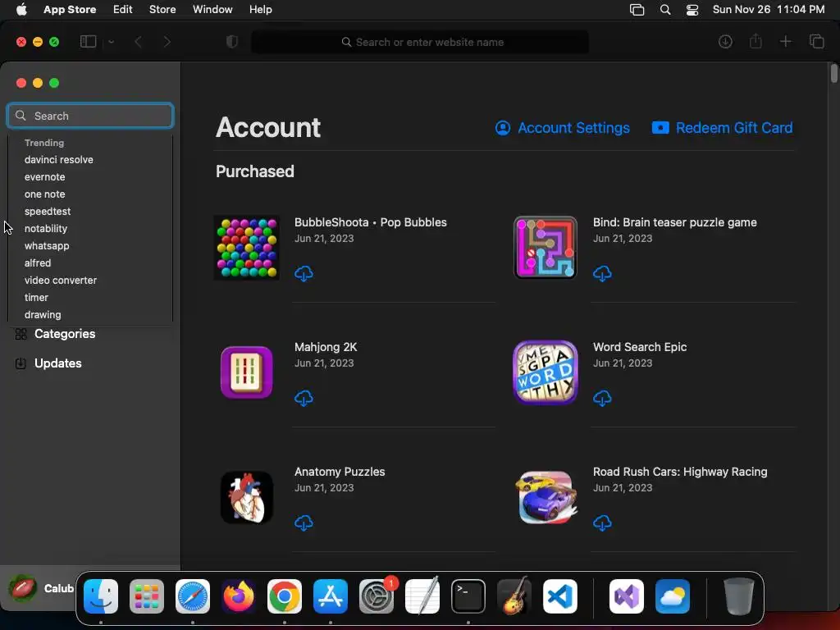Select trending search whatsapp
Screen dimensions: 840x630
47,246
